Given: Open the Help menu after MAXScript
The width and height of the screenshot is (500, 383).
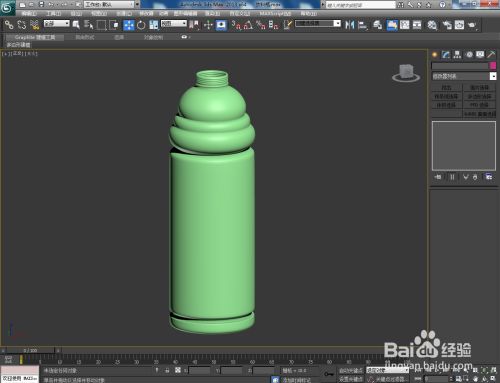Looking at the screenshot, I should tap(308, 14).
